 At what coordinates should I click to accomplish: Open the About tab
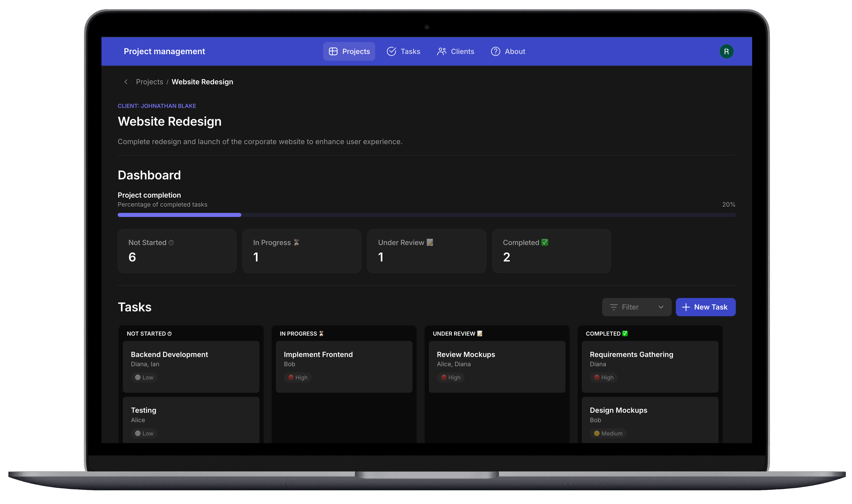[515, 51]
